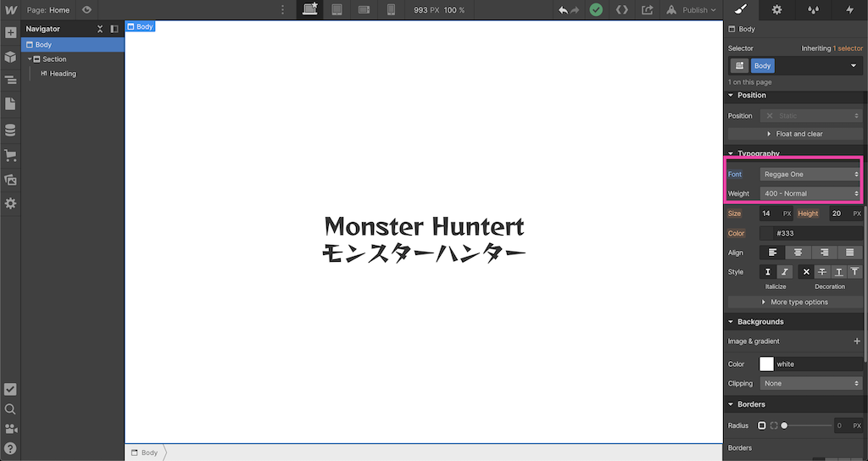Open Video tutorials icon
This screenshot has height=461, width=868.
coord(10,429)
